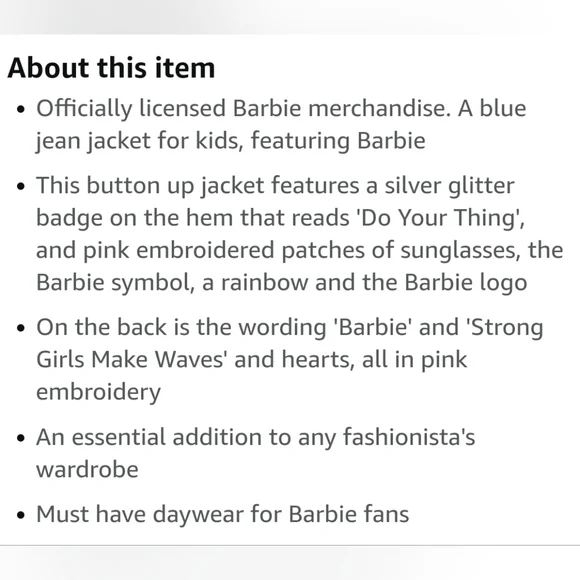
Task: Click the 'About this item' heading
Action: click(111, 68)
